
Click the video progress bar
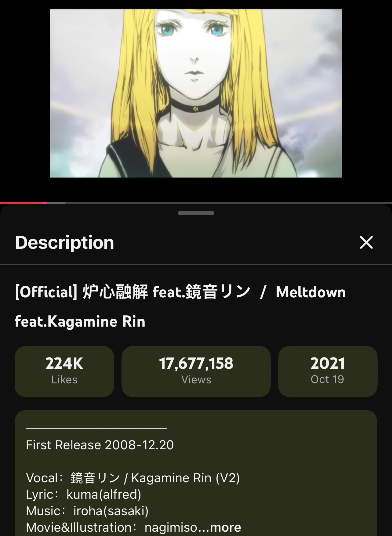coord(196,203)
